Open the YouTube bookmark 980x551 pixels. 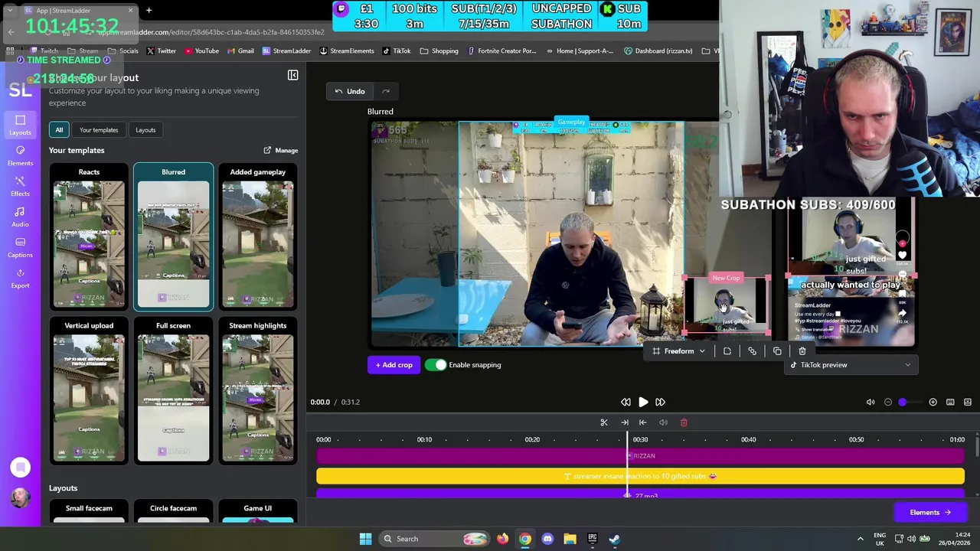[x=201, y=51]
